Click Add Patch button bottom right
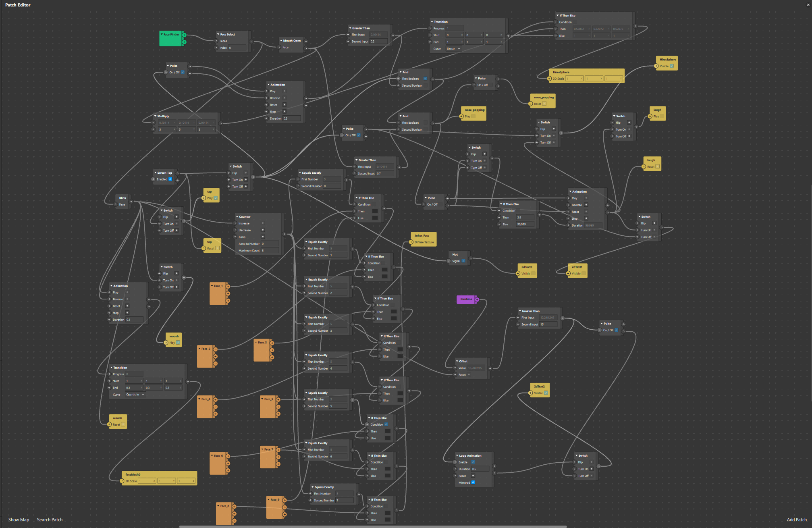812x528 pixels. click(x=793, y=520)
